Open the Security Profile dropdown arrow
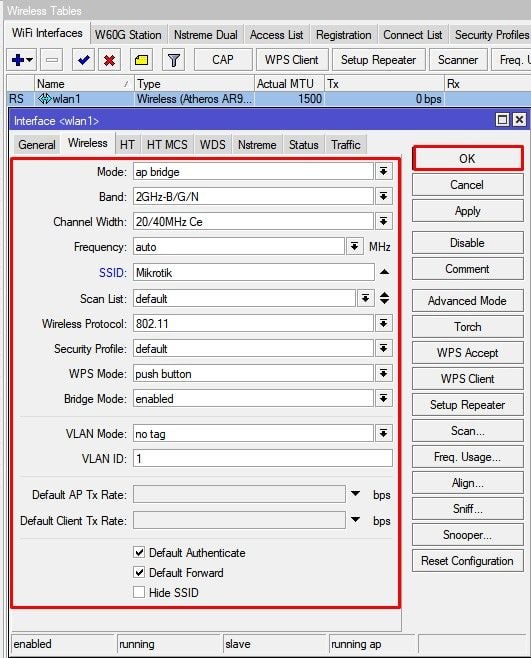This screenshot has width=531, height=658. tap(383, 348)
